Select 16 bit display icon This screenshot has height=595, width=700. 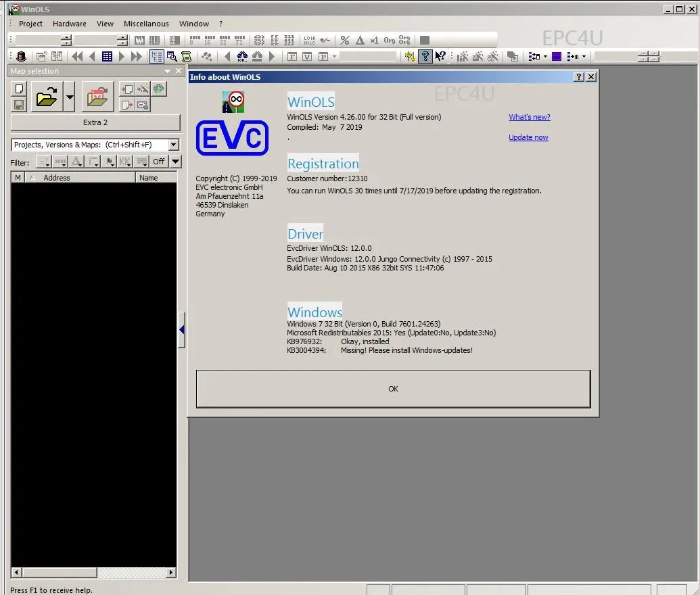(x=209, y=40)
